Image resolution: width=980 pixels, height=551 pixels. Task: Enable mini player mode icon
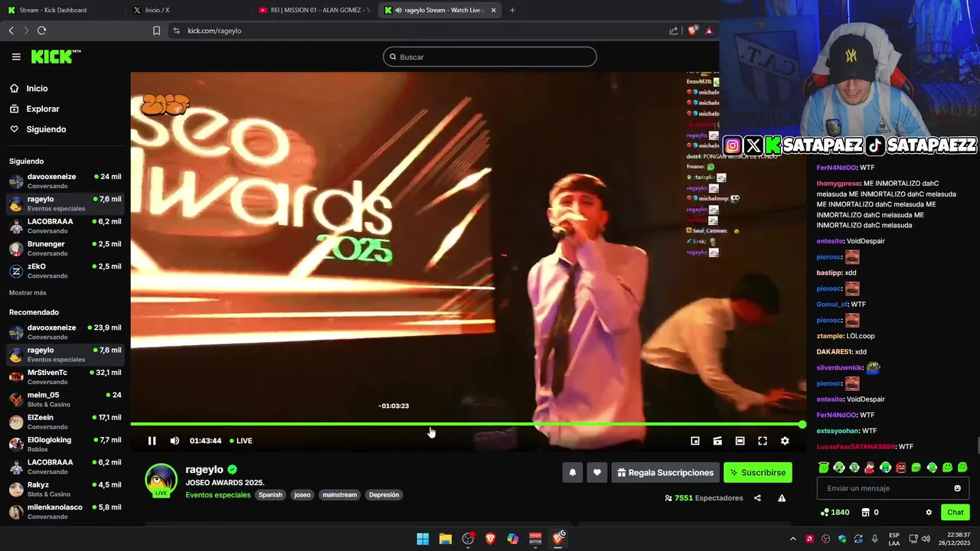tap(695, 441)
